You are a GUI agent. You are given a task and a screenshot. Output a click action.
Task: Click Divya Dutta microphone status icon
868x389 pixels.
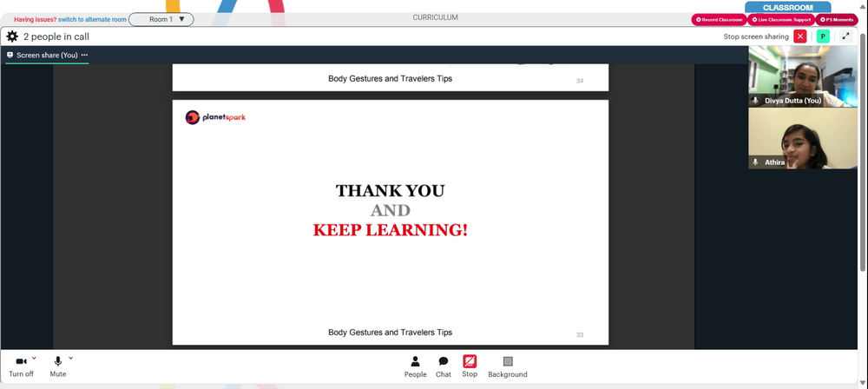click(x=755, y=101)
